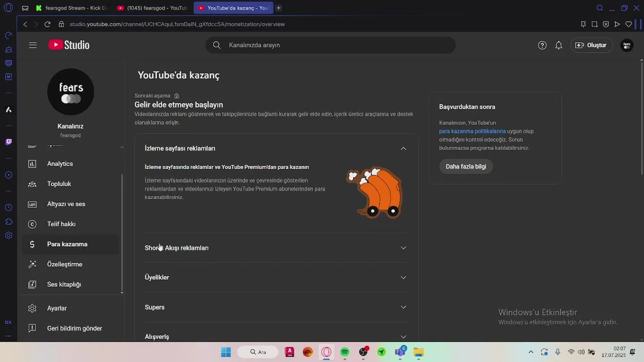The width and height of the screenshot is (644, 362).
Task: Open the Opera flow send icon
Action: pyautogui.click(x=617, y=24)
